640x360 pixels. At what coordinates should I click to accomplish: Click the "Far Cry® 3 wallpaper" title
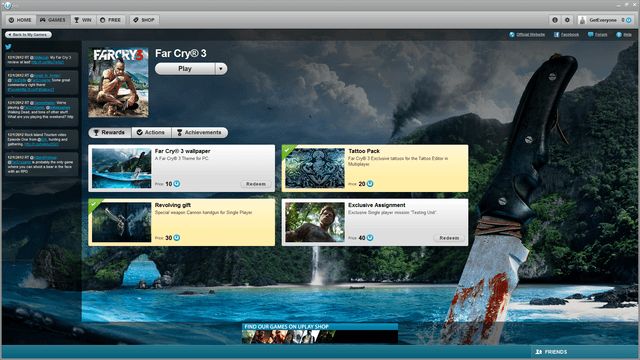(182, 151)
